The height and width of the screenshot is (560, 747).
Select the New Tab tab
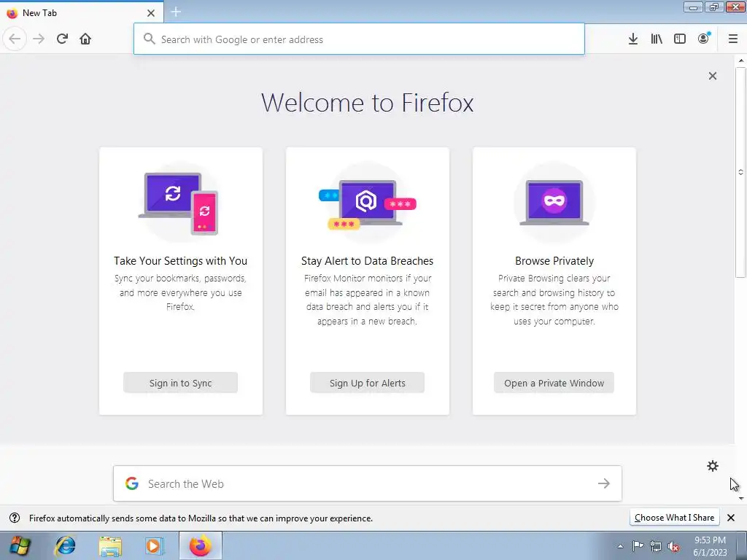(x=82, y=12)
